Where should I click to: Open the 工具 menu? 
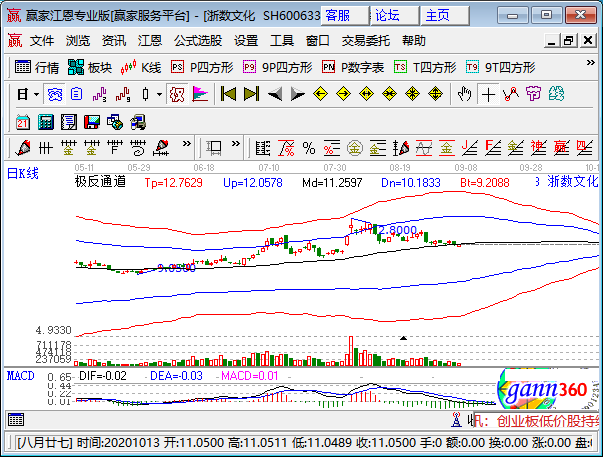click(x=282, y=40)
